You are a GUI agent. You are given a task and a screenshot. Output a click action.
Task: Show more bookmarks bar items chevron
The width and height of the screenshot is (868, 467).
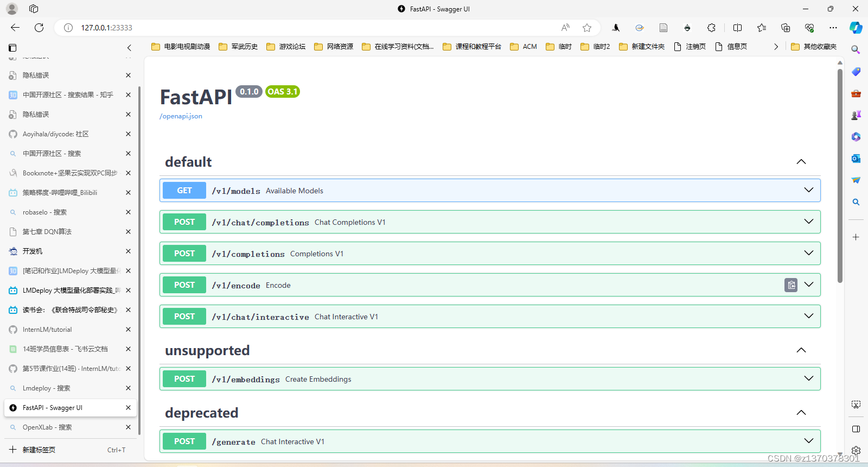pos(776,47)
